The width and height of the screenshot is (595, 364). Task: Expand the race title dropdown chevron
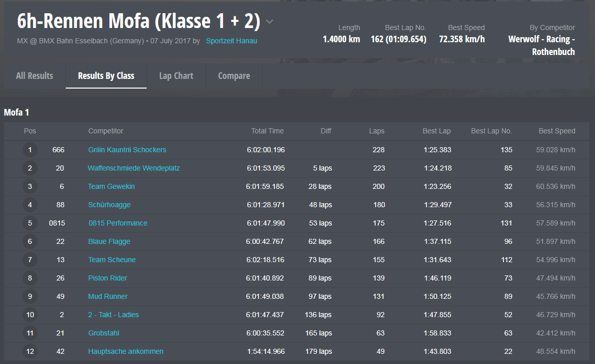pyautogui.click(x=270, y=22)
